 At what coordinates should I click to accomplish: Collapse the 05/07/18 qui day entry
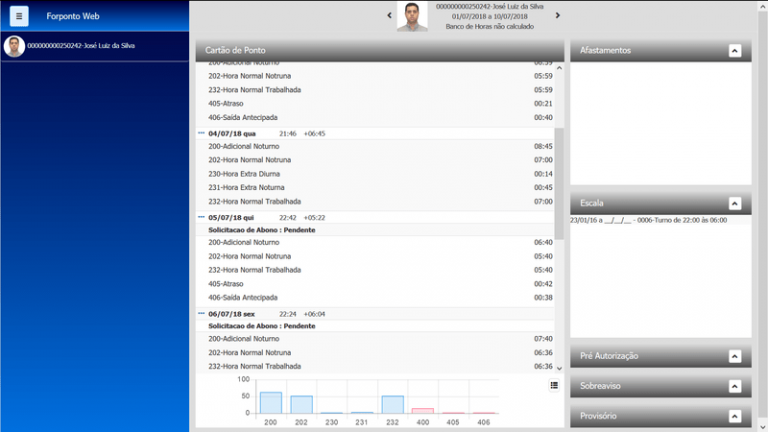tap(201, 217)
